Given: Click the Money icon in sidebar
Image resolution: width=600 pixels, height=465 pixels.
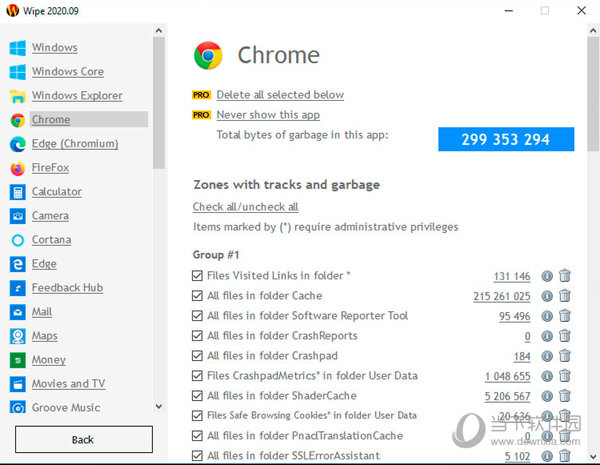Looking at the screenshot, I should pyautogui.click(x=18, y=361).
